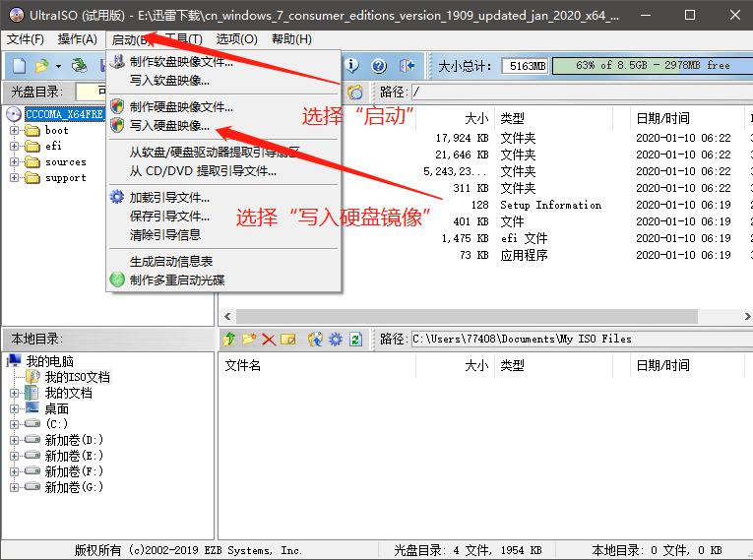Choose 加载引导文件... menu entry
Viewport: 753px width, 560px height.
(223, 198)
